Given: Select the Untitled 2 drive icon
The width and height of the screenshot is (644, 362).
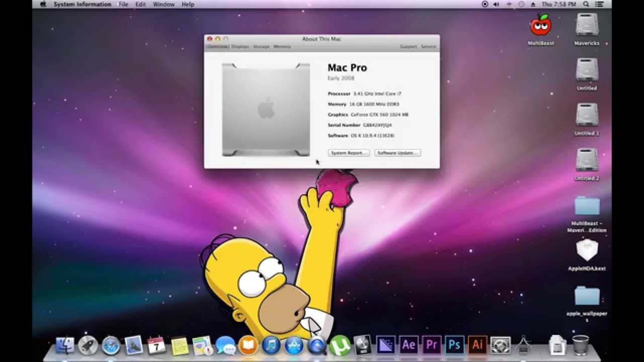Looking at the screenshot, I should click(587, 160).
